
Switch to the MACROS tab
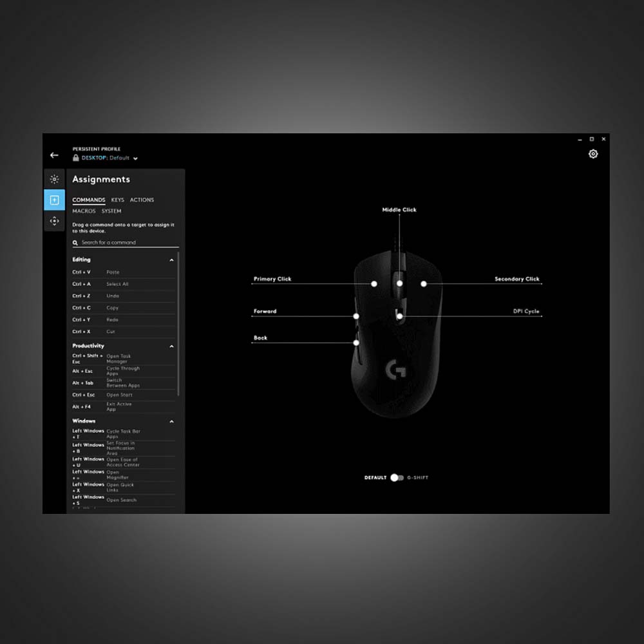pyautogui.click(x=84, y=211)
